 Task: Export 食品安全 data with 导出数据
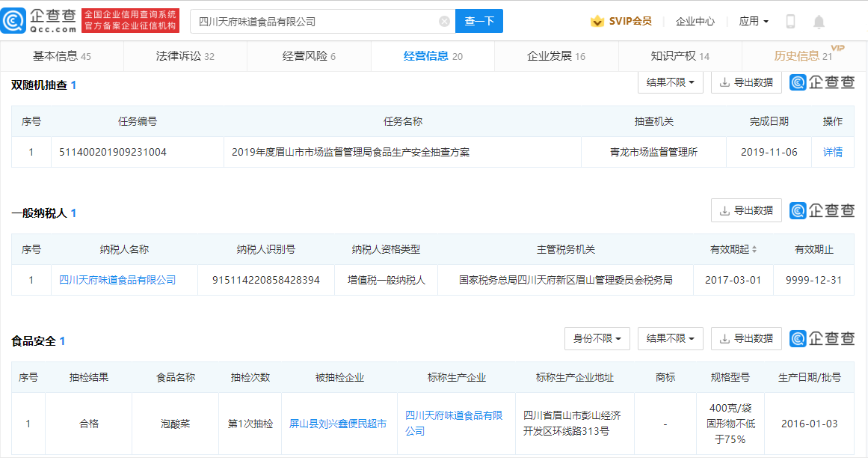pos(746,338)
